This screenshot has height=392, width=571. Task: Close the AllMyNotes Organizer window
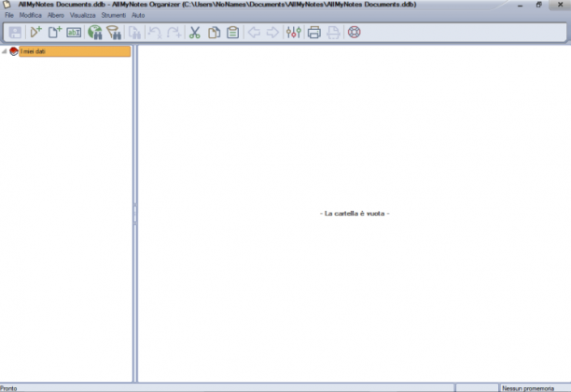[x=560, y=5]
